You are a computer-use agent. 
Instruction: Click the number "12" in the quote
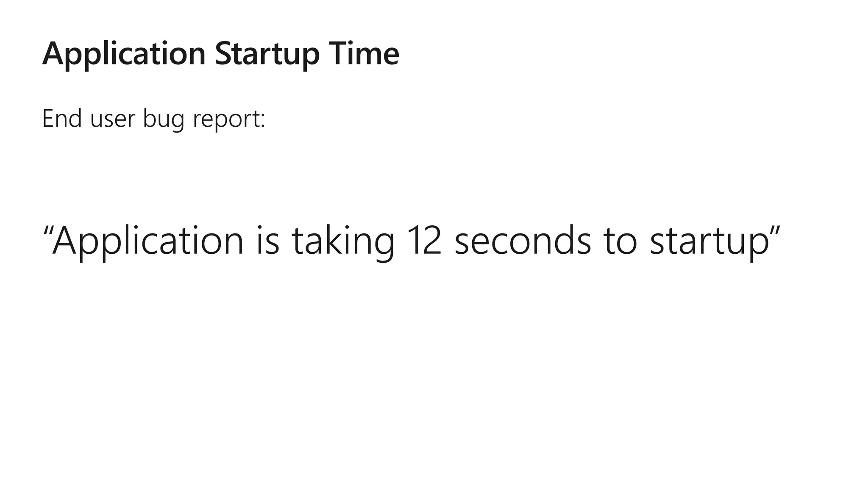click(x=424, y=241)
